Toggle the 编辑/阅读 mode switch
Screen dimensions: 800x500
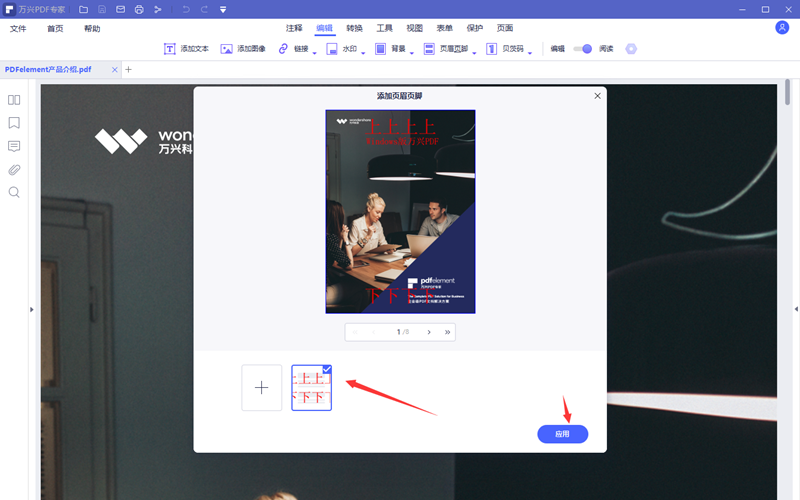tap(582, 48)
